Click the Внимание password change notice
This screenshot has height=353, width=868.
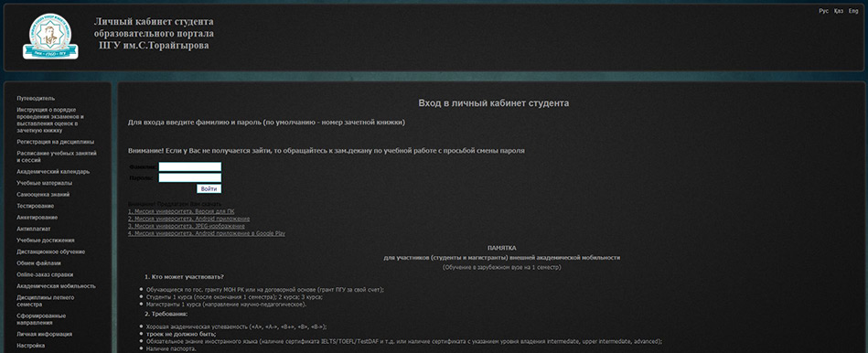pyautogui.click(x=326, y=151)
